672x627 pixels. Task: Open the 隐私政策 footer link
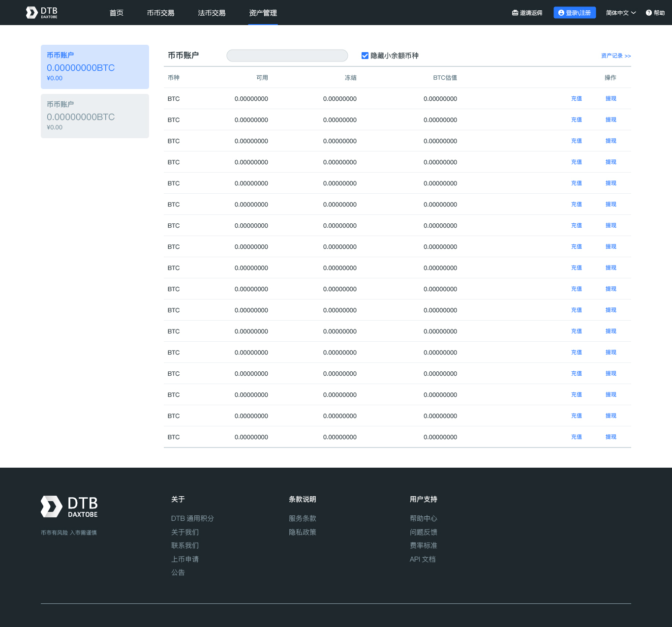click(303, 532)
